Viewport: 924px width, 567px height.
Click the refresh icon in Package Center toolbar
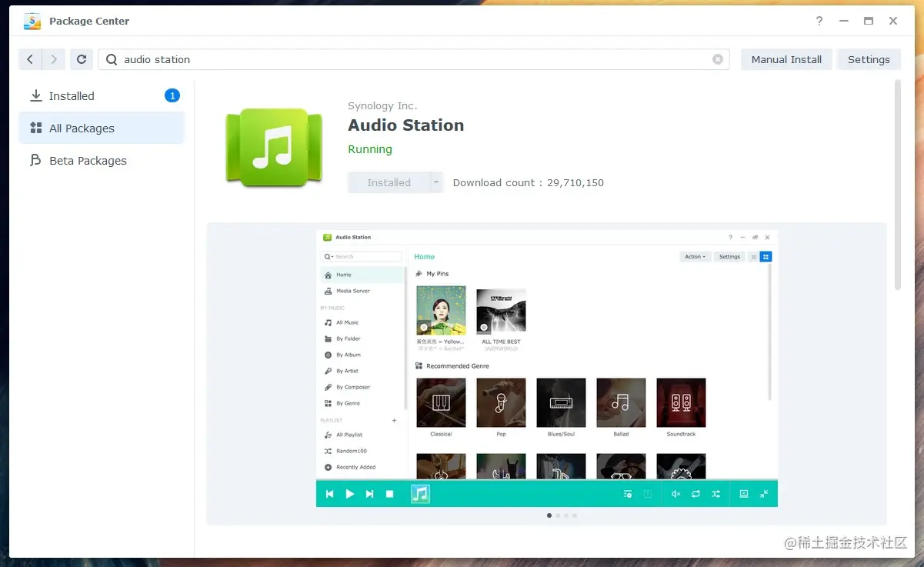coord(82,59)
